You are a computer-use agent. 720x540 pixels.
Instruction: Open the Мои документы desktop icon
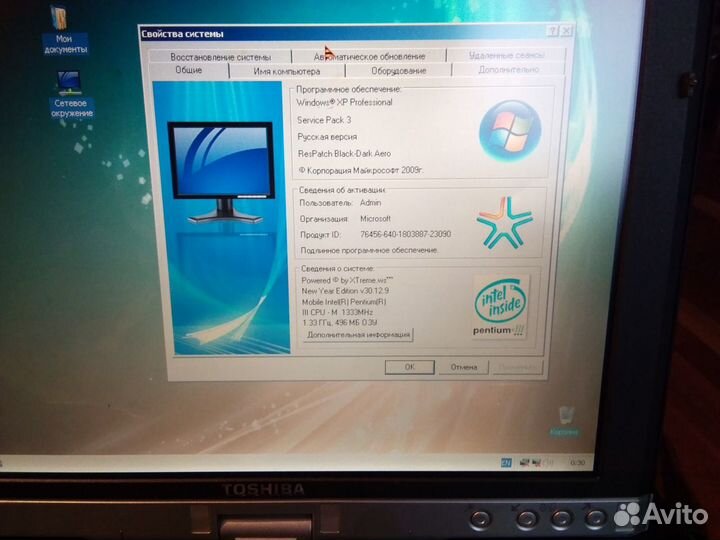click(64, 30)
